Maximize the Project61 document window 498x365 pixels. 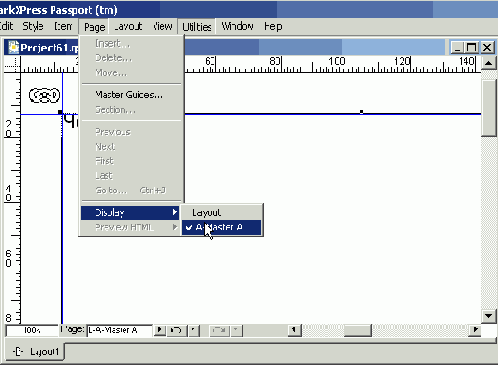tap(471, 47)
